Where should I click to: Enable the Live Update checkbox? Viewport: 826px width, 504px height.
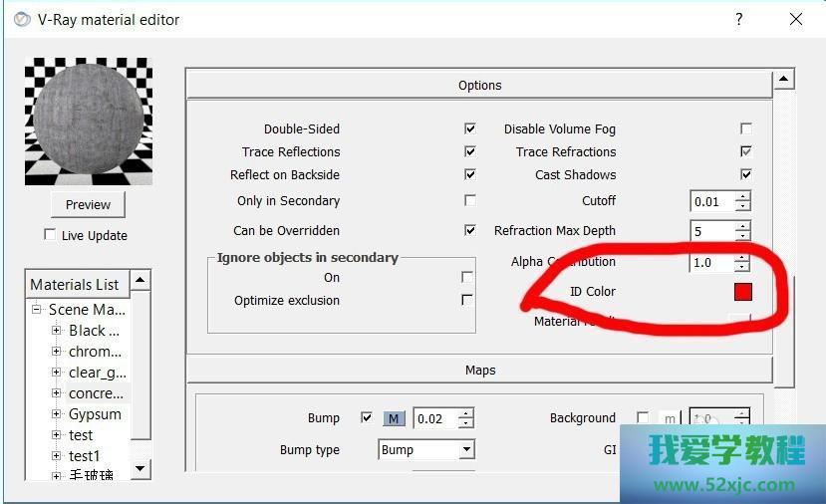[50, 235]
